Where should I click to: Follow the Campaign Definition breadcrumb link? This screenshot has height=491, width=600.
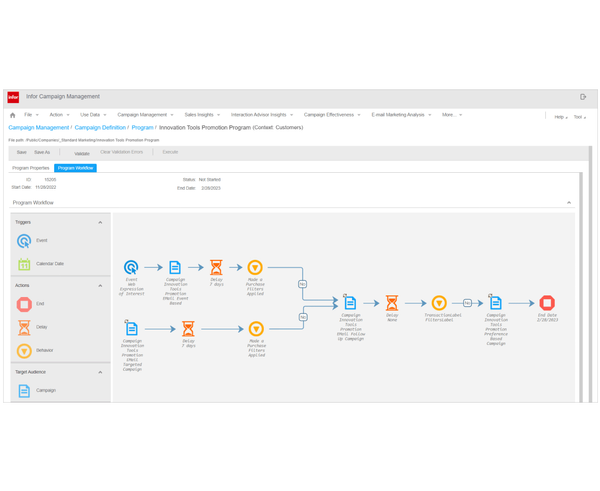pyautogui.click(x=100, y=127)
